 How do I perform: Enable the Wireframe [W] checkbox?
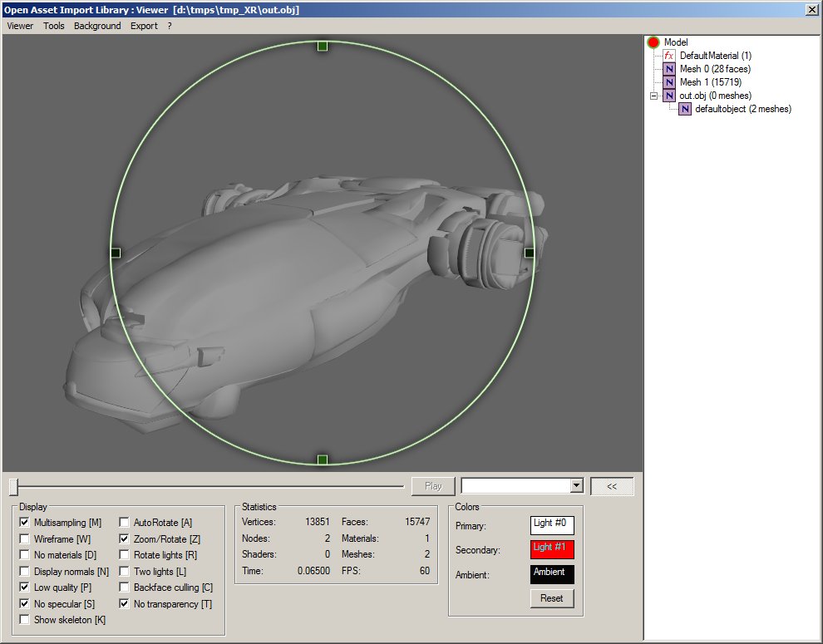click(x=24, y=539)
